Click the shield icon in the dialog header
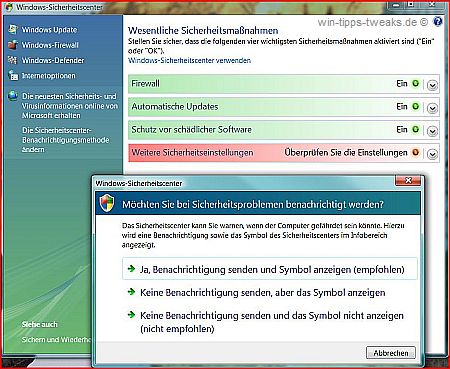Viewport: 450px width, 369px height. click(107, 203)
